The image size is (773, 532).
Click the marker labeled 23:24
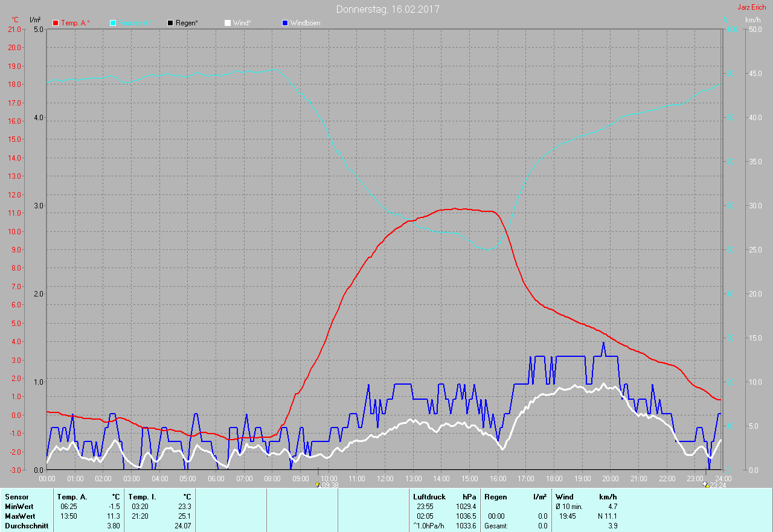pyautogui.click(x=706, y=484)
